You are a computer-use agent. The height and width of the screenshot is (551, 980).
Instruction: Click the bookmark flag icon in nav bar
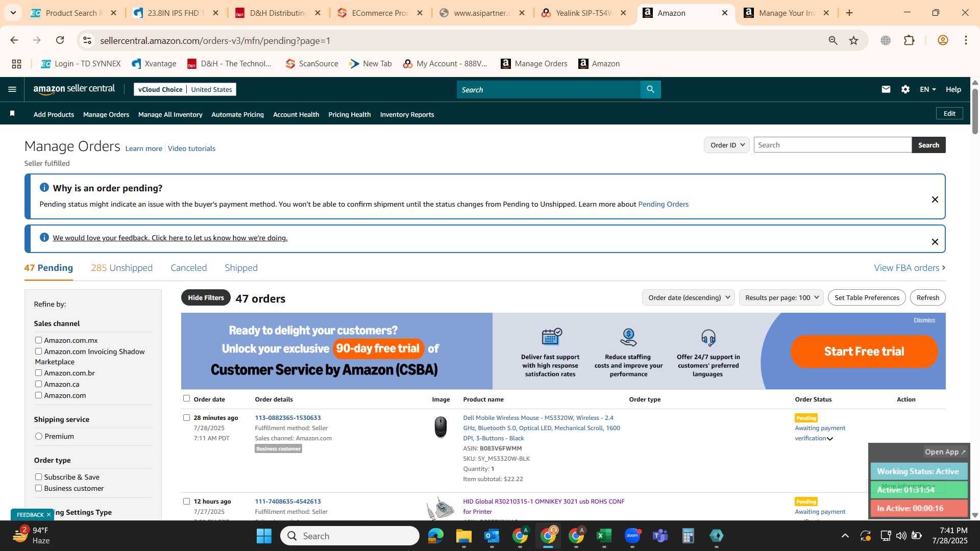pos(12,114)
